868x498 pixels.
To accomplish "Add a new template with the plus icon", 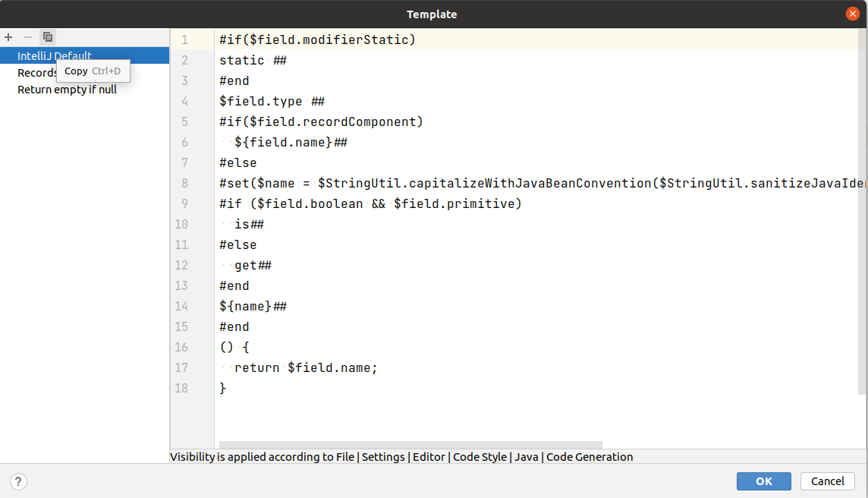I will point(8,36).
